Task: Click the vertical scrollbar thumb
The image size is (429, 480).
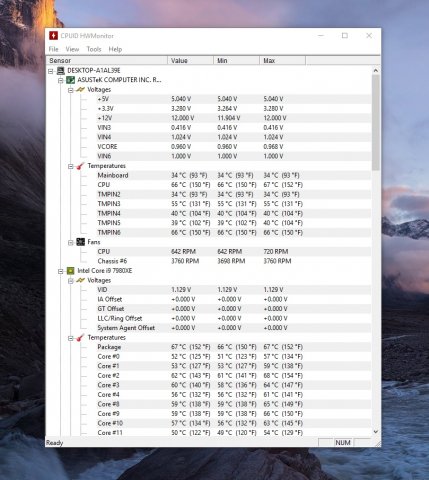Action: pyautogui.click(x=376, y=122)
